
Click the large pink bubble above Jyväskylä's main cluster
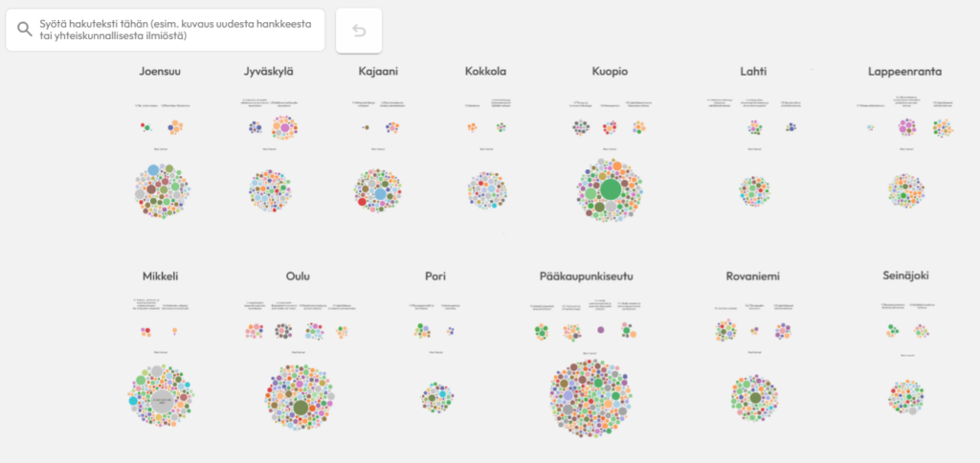[x=283, y=127]
